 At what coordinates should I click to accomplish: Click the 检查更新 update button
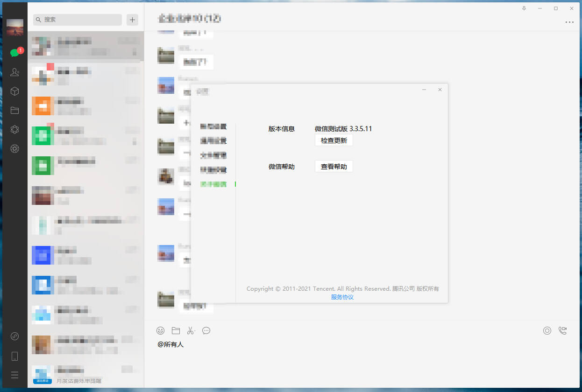pos(334,140)
